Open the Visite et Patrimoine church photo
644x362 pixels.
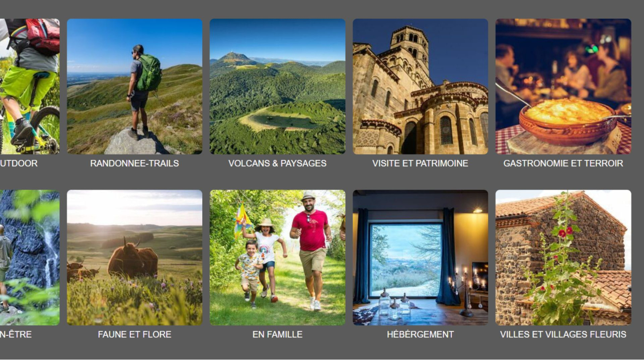[x=420, y=86]
